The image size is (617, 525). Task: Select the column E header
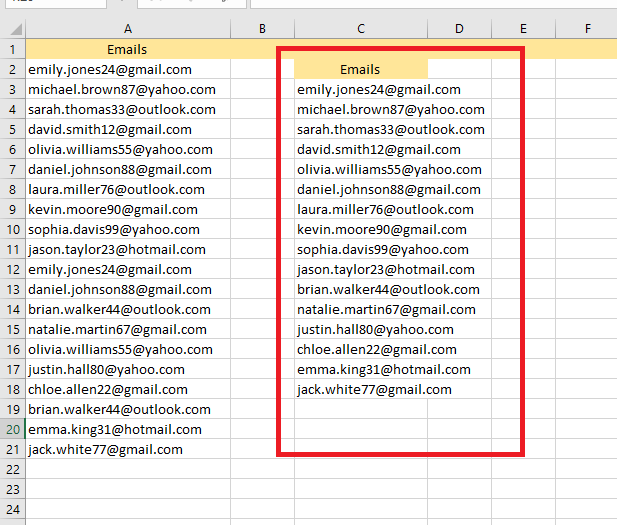(523, 29)
